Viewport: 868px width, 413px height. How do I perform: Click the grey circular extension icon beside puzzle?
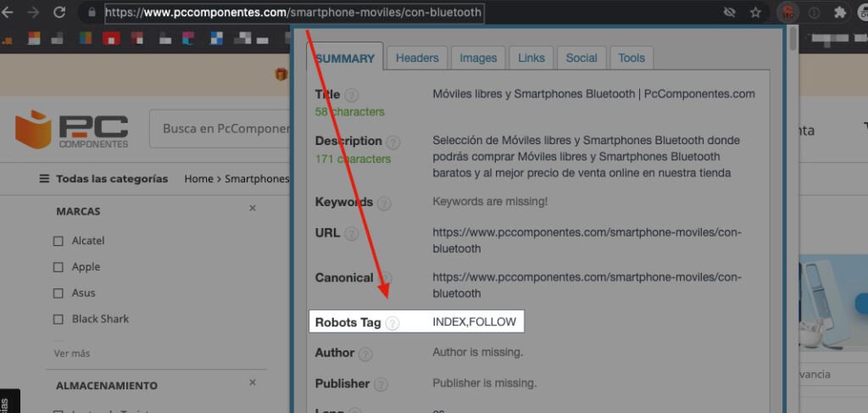click(x=814, y=13)
